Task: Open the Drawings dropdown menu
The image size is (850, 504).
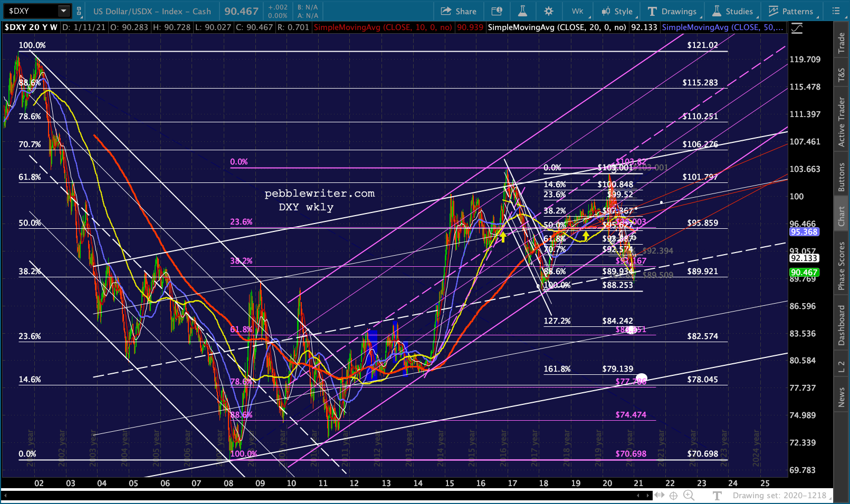Action: [672, 11]
